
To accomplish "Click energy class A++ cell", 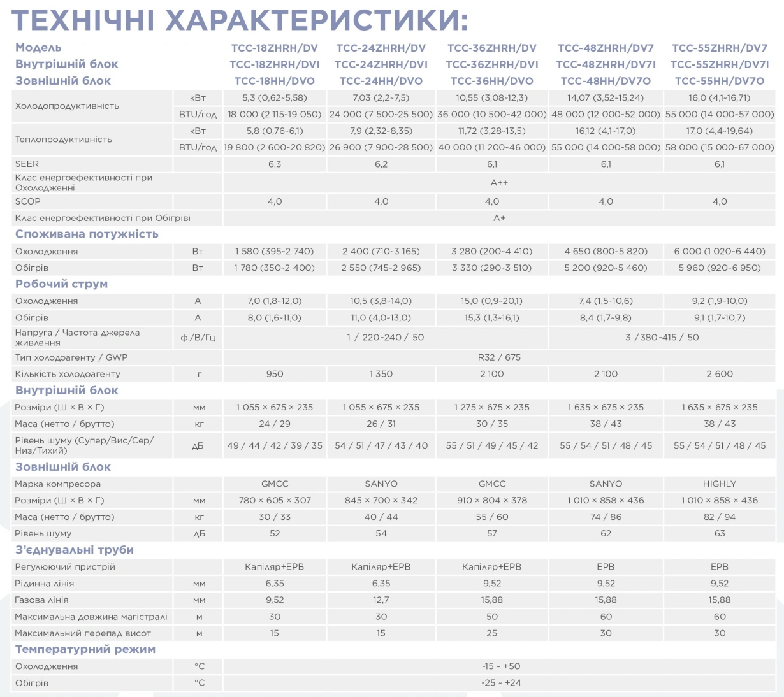I will (x=500, y=182).
